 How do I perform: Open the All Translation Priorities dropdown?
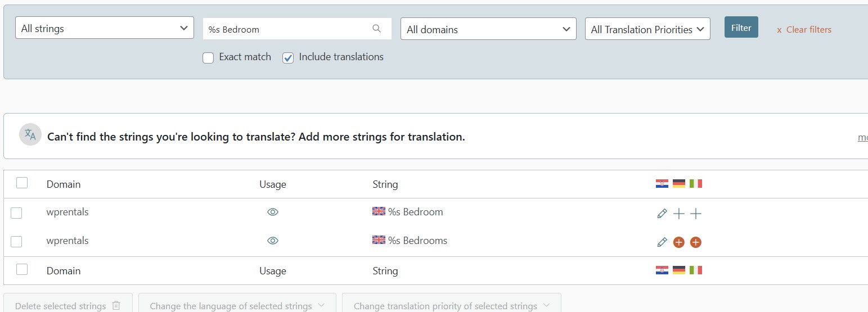click(x=647, y=29)
